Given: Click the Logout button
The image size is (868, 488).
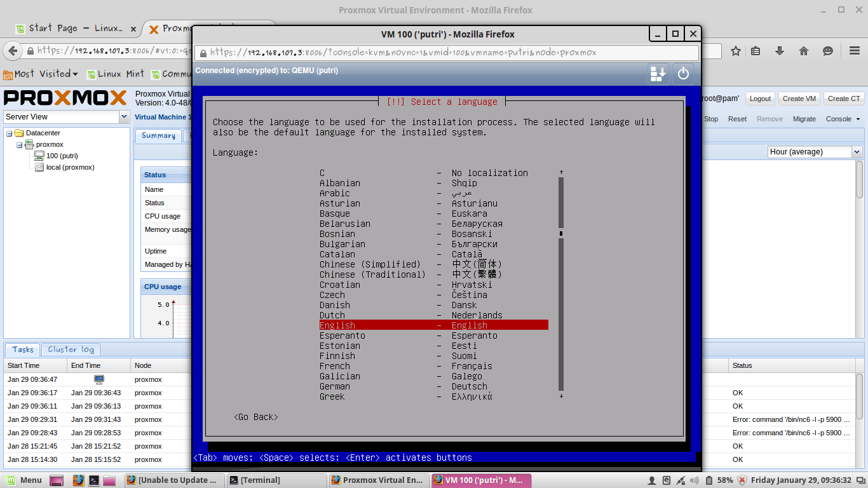Looking at the screenshot, I should [760, 98].
